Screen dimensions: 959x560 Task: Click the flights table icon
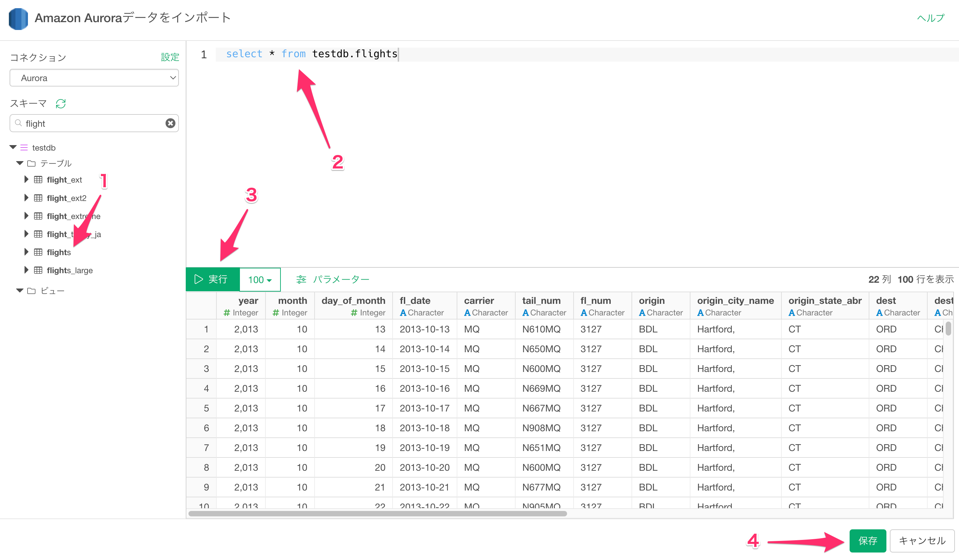coord(38,252)
